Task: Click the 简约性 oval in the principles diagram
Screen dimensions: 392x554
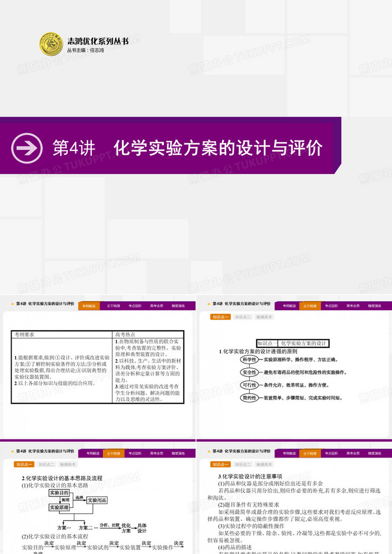Action: click(x=249, y=398)
